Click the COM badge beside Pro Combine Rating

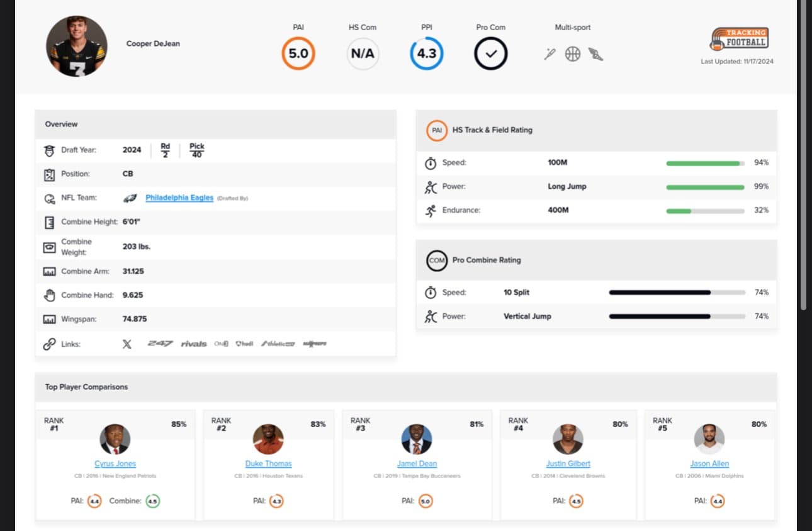436,260
